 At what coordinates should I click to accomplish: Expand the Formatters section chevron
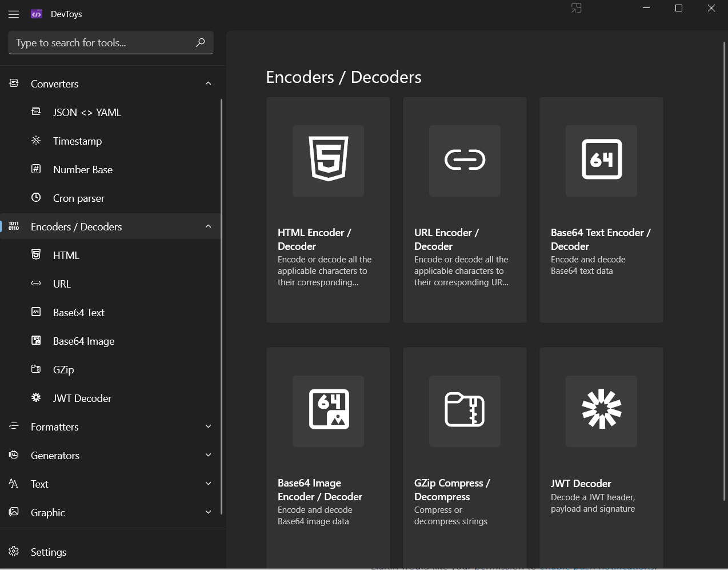coord(208,426)
